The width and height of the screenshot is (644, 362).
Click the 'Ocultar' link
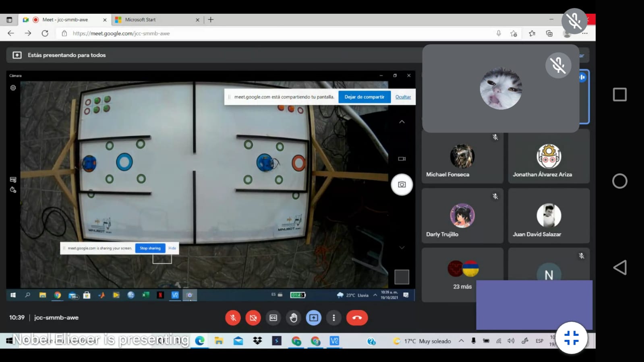403,97
